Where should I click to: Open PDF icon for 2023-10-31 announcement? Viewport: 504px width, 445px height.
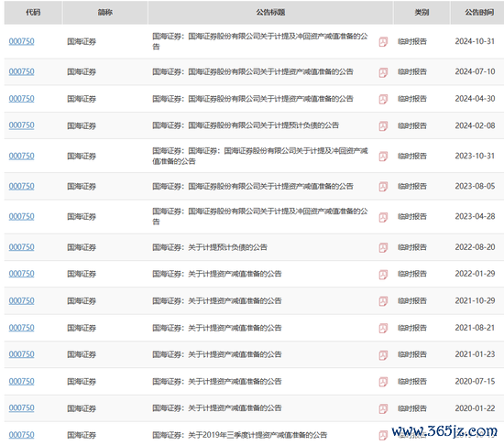tap(383, 157)
